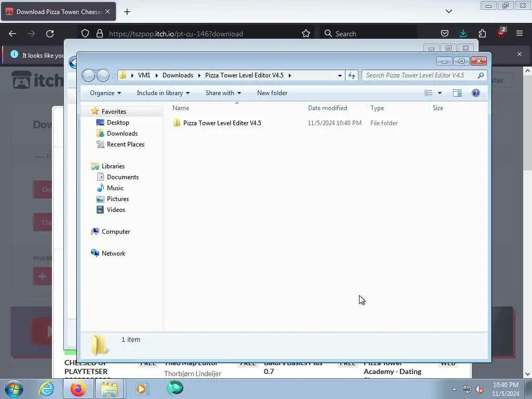Change view with the views icon

coord(428,93)
